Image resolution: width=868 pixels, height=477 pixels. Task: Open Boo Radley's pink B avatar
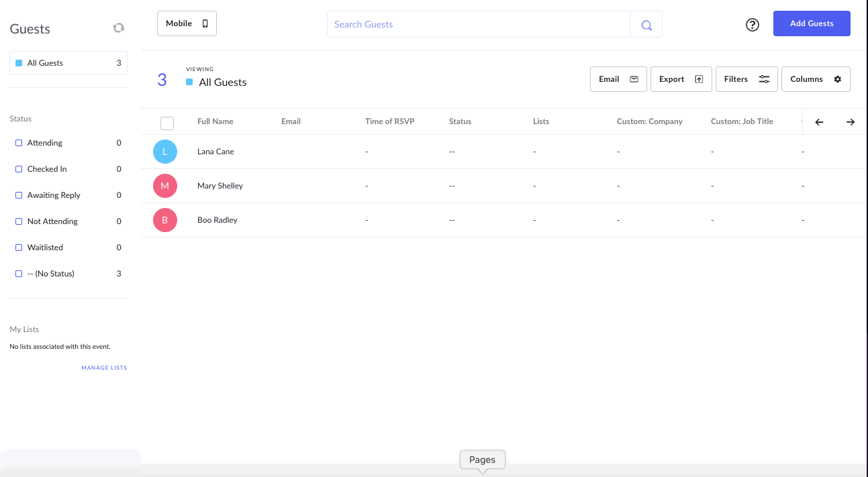pos(165,220)
